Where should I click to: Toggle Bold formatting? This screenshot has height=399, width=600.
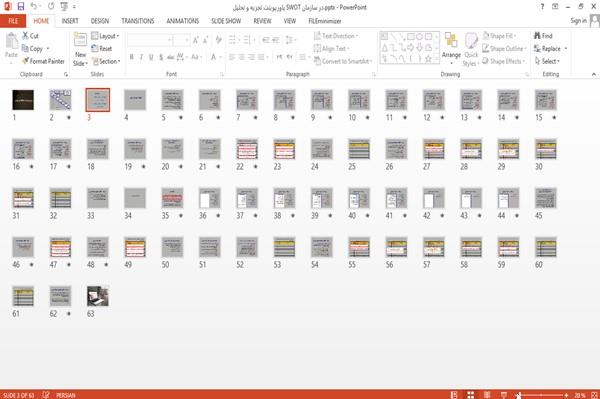click(x=132, y=57)
